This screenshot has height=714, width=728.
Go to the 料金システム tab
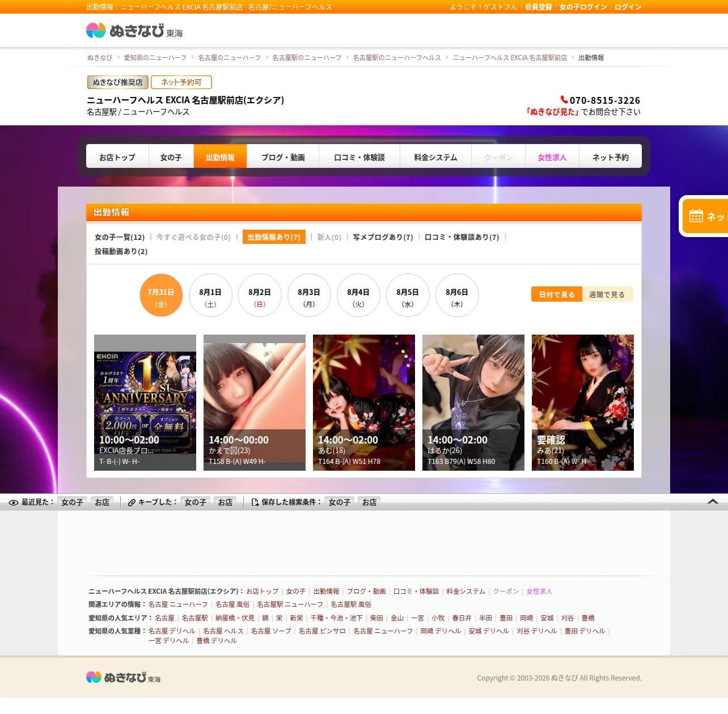click(435, 157)
